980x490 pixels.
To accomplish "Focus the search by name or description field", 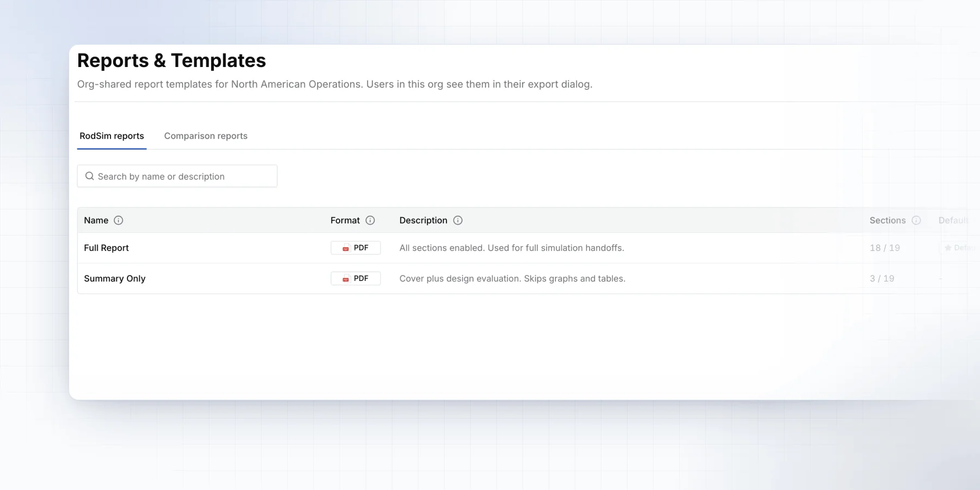I will tap(177, 176).
